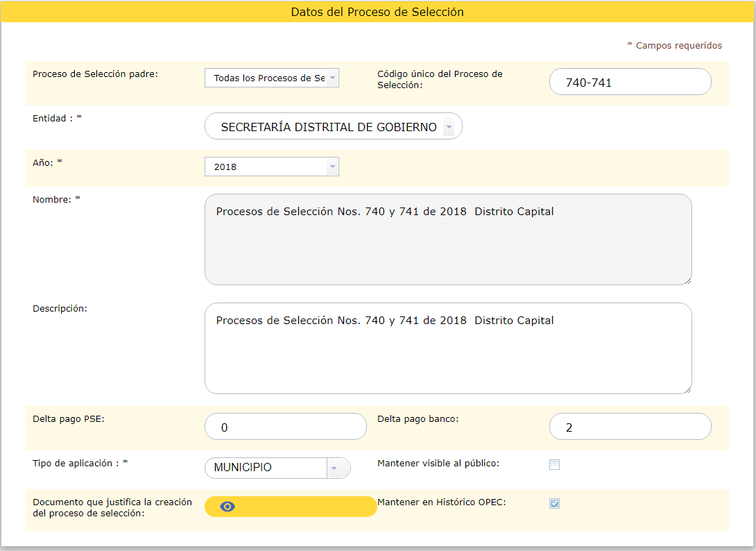Click the eye icon to view document
The image size is (756, 551).
coord(227,507)
